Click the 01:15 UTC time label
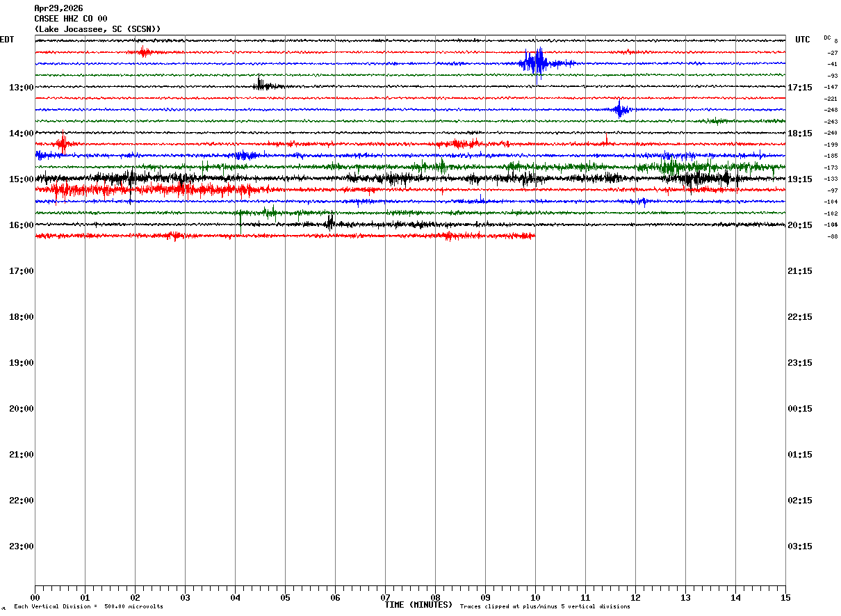 pos(800,455)
